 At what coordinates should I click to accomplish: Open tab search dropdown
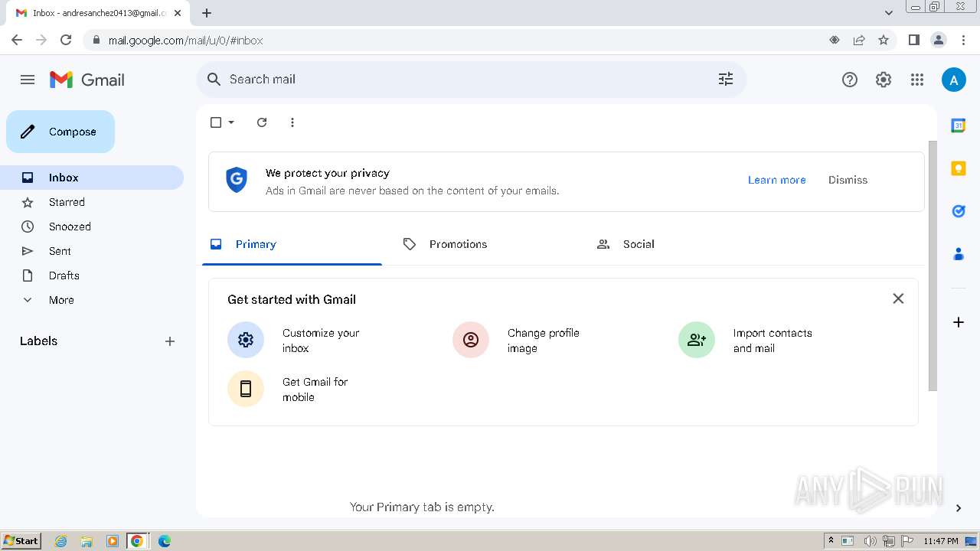pos(888,13)
